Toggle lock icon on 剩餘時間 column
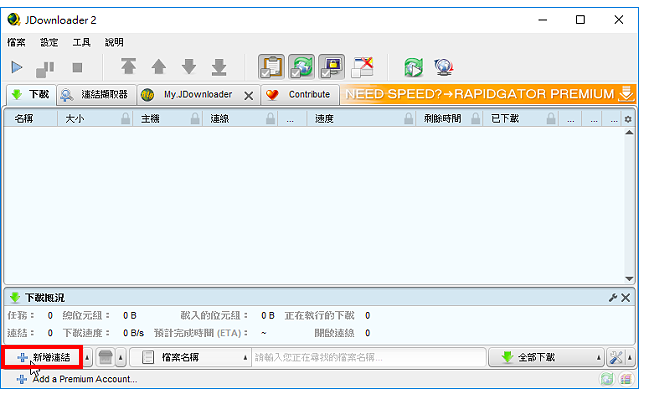This screenshot has height=400, width=649. point(476,119)
